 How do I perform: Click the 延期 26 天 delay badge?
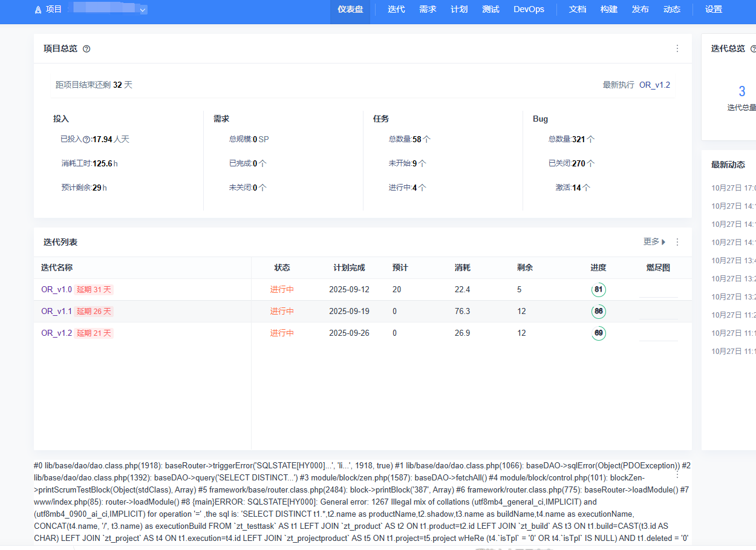click(94, 312)
